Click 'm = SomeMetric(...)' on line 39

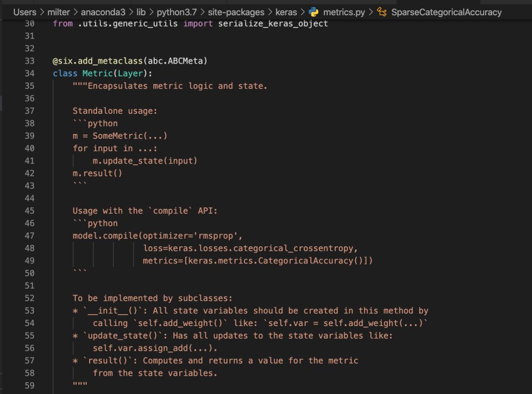tap(120, 136)
